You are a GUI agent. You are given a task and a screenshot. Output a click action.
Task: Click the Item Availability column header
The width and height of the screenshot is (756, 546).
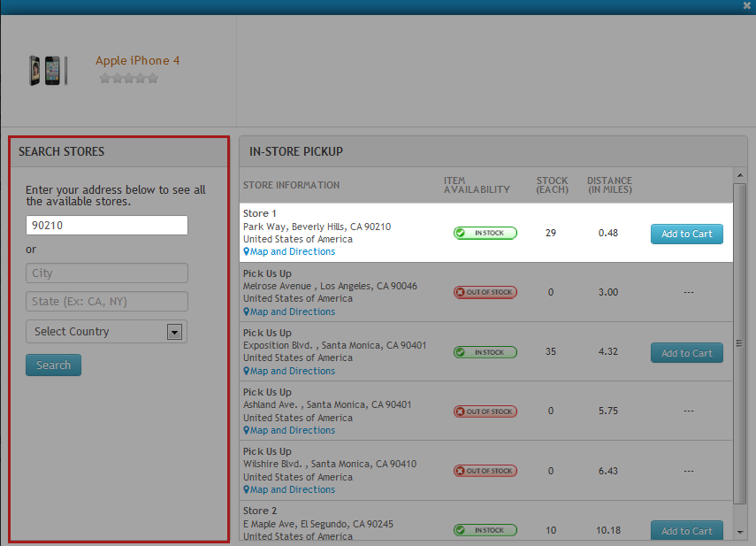tap(477, 185)
